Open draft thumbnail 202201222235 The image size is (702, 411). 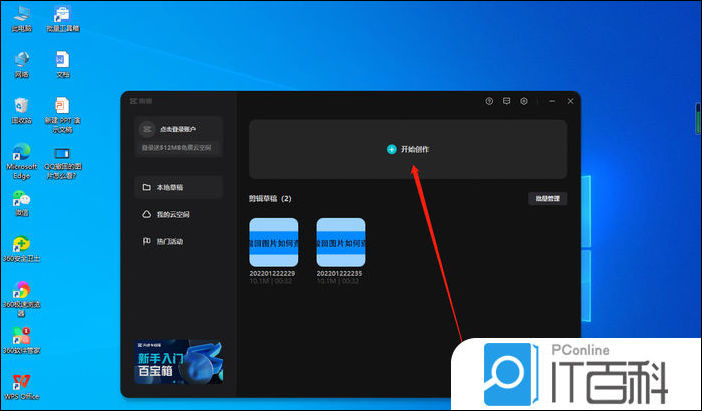point(341,242)
